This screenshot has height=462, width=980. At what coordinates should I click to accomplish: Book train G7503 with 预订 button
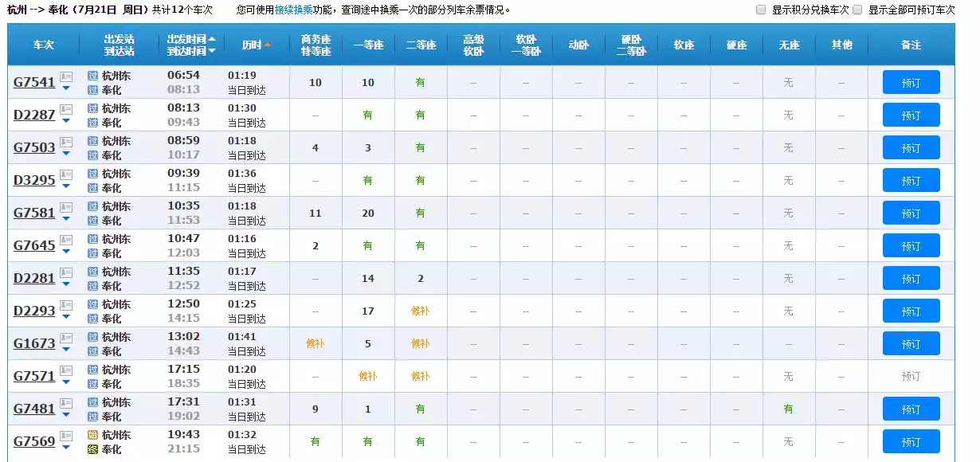click(x=911, y=148)
